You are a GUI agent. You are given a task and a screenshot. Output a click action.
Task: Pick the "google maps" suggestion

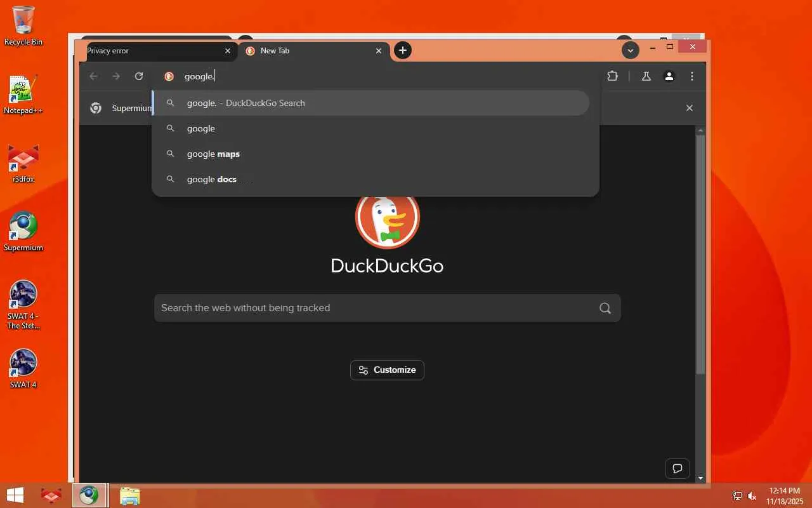click(371, 154)
